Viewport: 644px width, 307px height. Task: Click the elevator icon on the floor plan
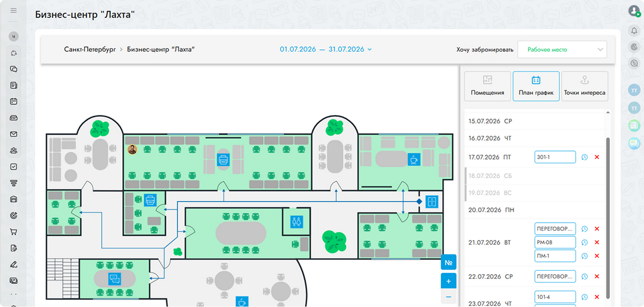tap(431, 201)
